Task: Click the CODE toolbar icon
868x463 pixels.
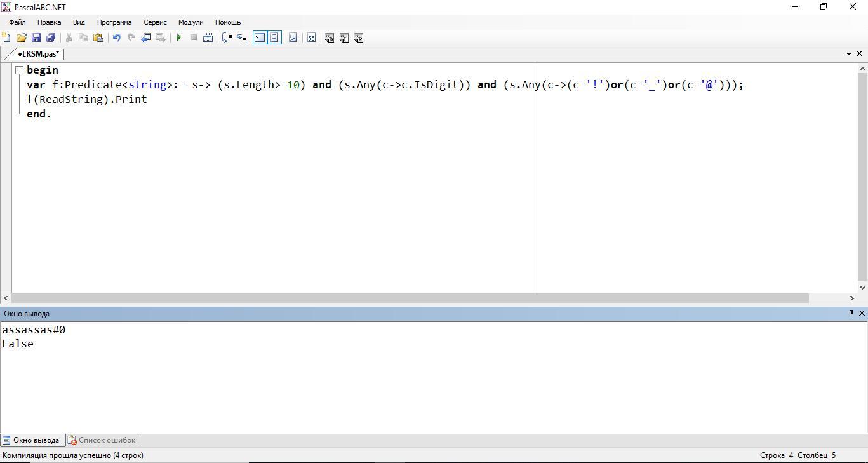Action: tap(311, 38)
